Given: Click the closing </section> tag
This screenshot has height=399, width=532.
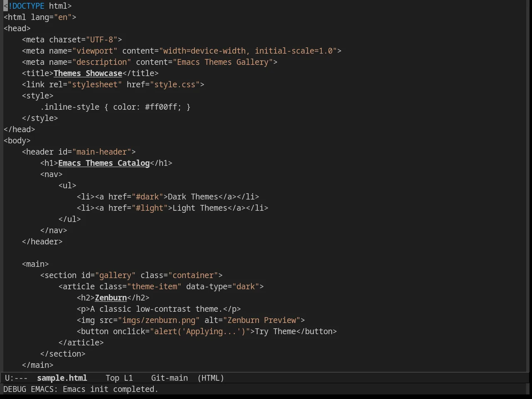Looking at the screenshot, I should pyautogui.click(x=63, y=354).
